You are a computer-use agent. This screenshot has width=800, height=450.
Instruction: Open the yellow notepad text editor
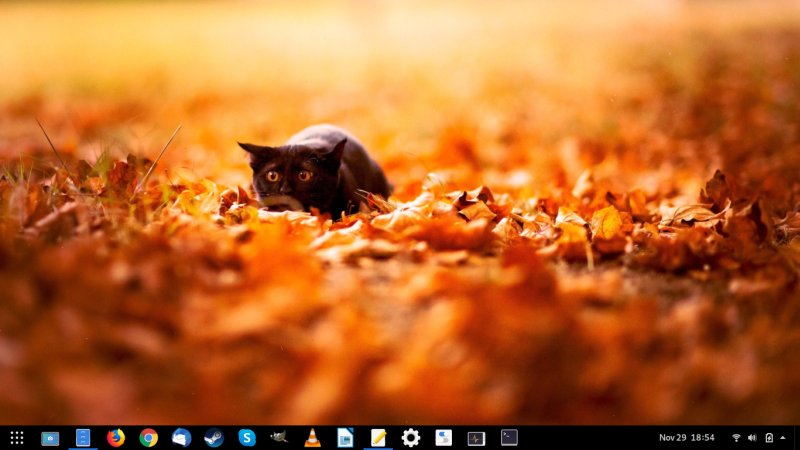378,438
